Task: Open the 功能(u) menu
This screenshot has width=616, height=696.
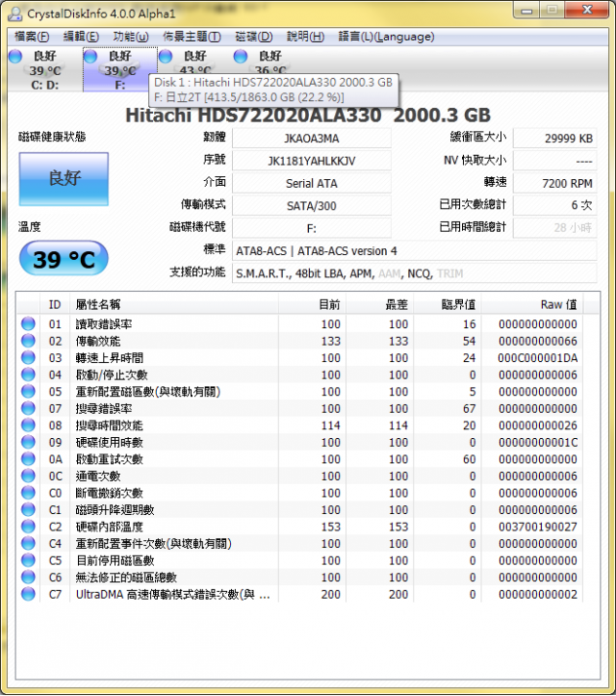Action: click(131, 37)
